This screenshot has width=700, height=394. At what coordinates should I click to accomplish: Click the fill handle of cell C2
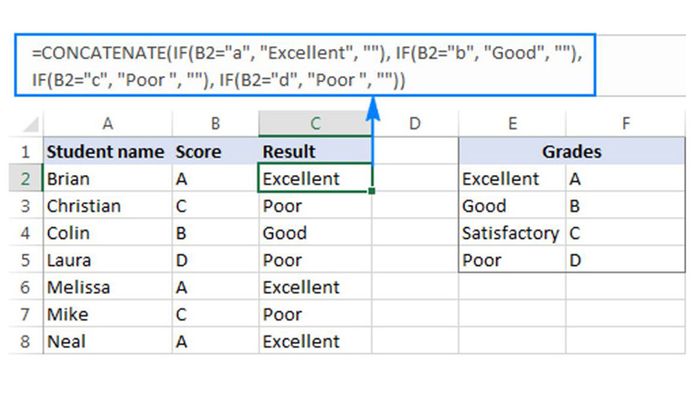pyautogui.click(x=371, y=191)
